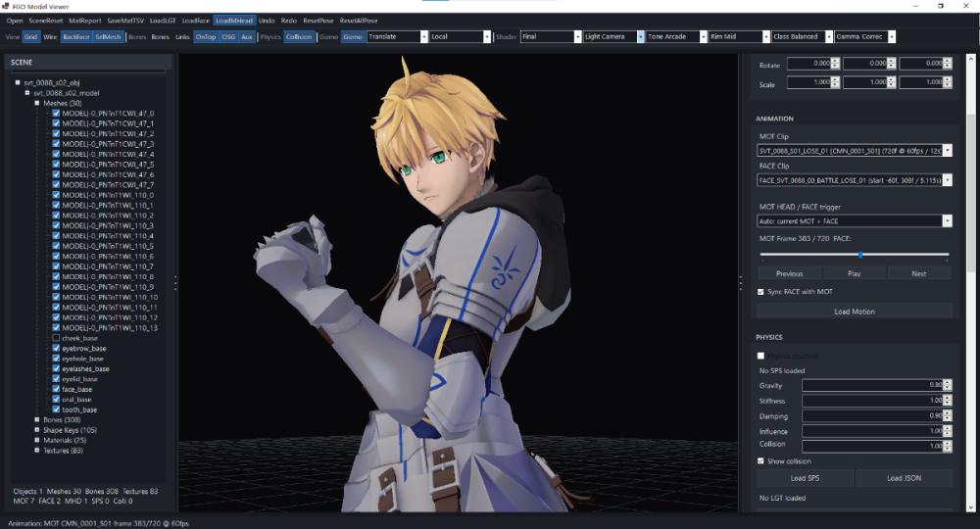Toggle the Grid view button

click(30, 37)
